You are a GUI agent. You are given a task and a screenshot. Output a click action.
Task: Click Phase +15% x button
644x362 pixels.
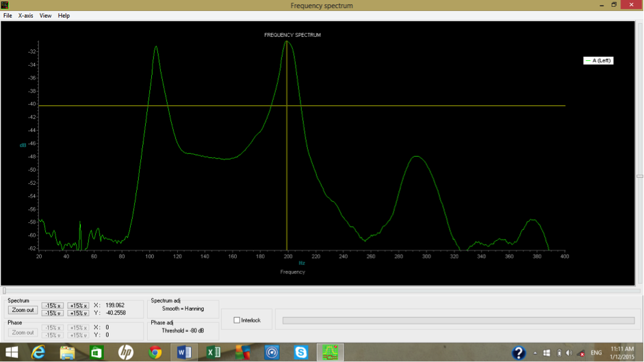coord(78,328)
